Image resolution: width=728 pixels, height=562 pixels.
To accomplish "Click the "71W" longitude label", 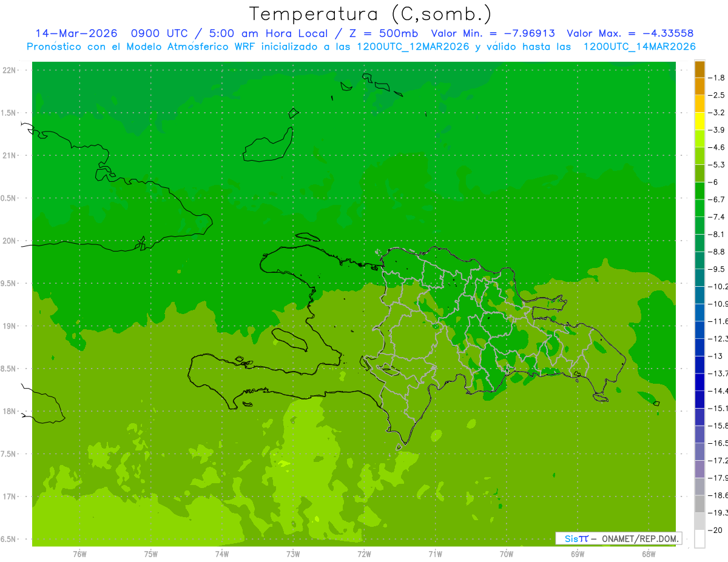I will (435, 554).
